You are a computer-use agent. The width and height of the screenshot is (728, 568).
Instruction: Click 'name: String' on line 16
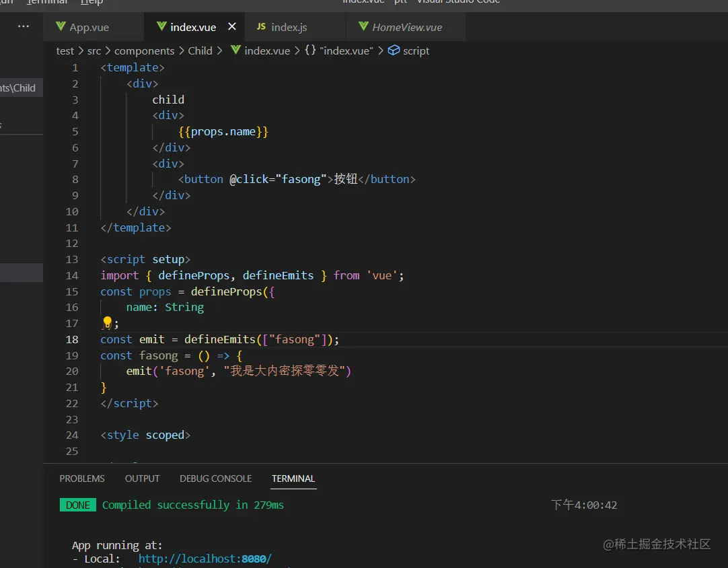tap(165, 308)
